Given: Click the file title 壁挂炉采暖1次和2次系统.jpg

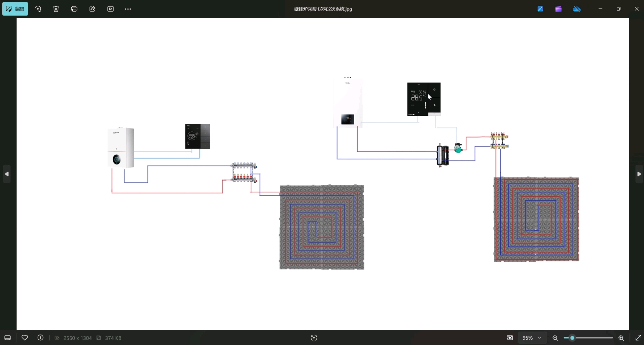Looking at the screenshot, I should point(323,9).
